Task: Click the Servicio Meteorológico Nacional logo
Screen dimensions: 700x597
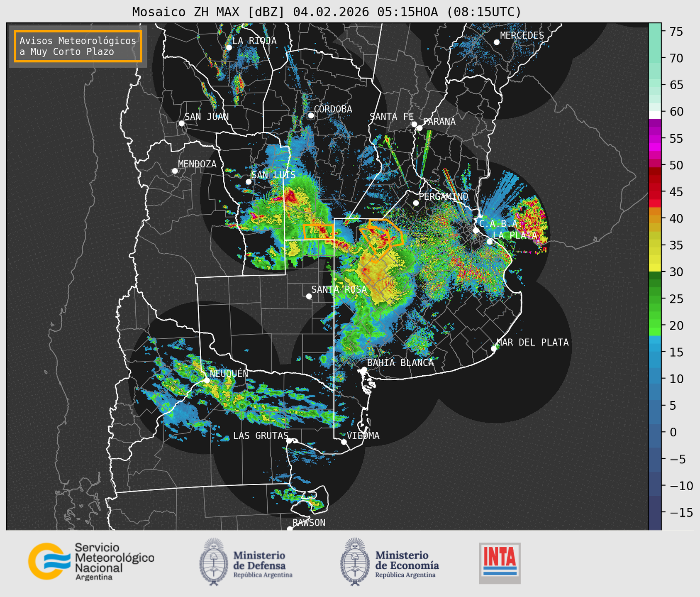Action: point(91,561)
